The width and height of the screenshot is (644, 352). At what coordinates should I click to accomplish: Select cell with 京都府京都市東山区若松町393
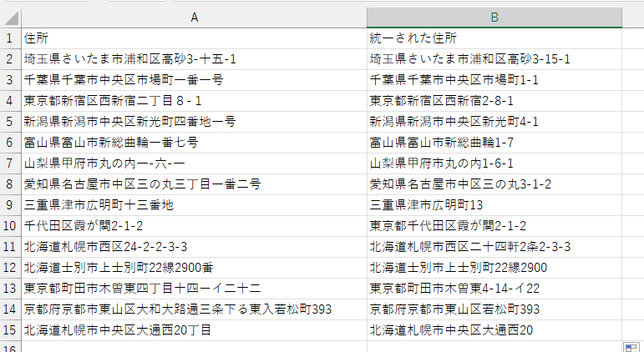click(x=494, y=309)
